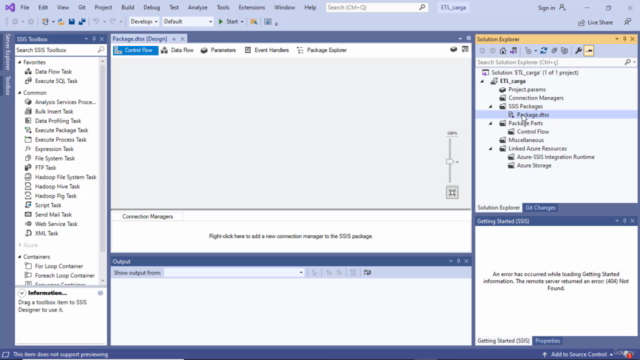Collapse the ETL_carga project node
This screenshot has height=360, width=640.
click(482, 81)
